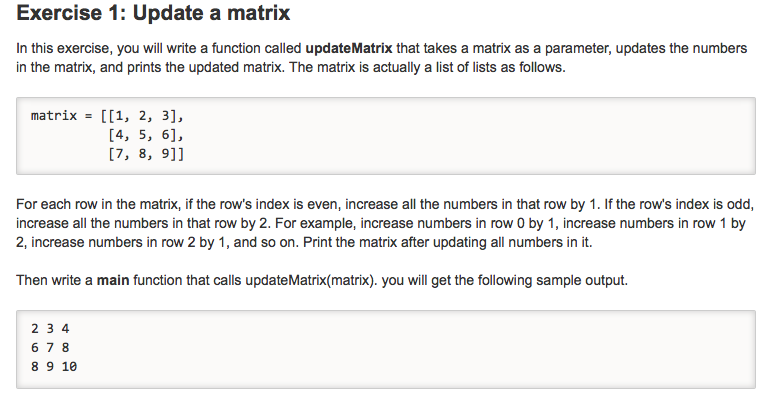This screenshot has height=407, width=781.
Task: Click the number 9 in the matrix
Action: (x=172, y=154)
